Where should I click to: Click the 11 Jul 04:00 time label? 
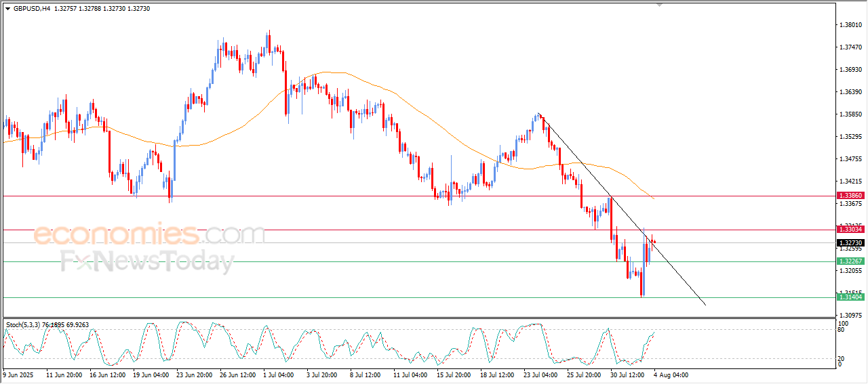(411, 374)
